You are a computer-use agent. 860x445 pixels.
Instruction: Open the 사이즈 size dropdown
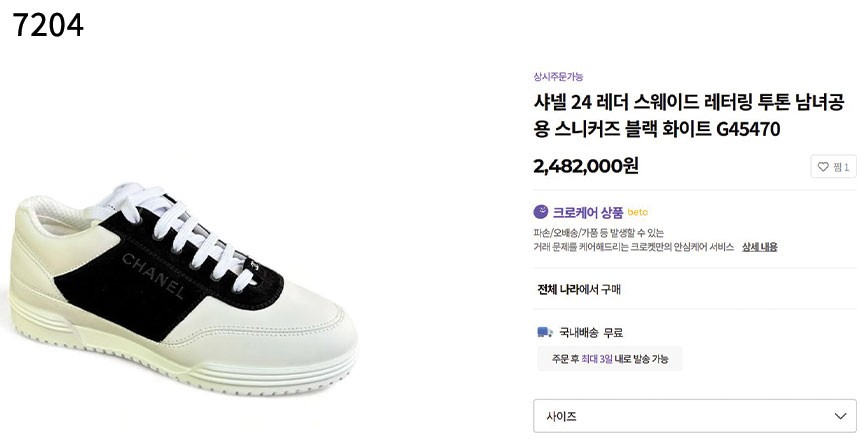[694, 416]
